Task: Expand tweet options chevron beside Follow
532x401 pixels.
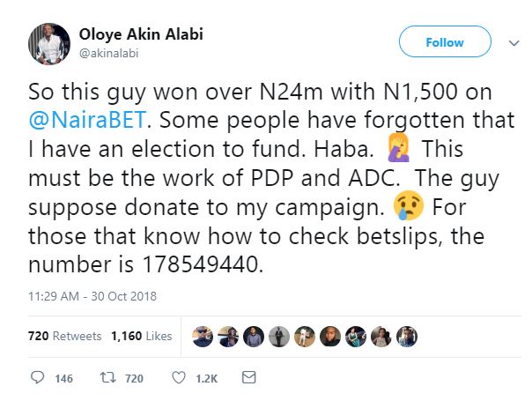Action: [x=514, y=41]
